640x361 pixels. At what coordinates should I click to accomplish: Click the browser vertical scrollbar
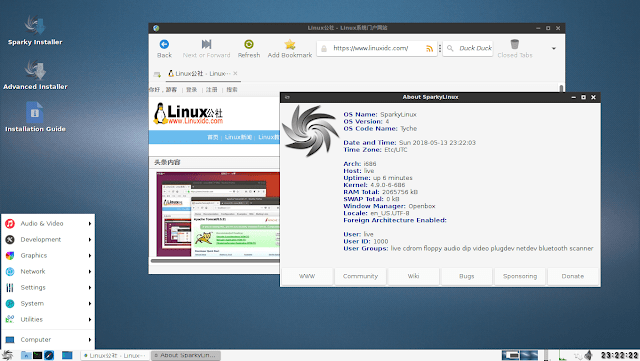point(561,89)
